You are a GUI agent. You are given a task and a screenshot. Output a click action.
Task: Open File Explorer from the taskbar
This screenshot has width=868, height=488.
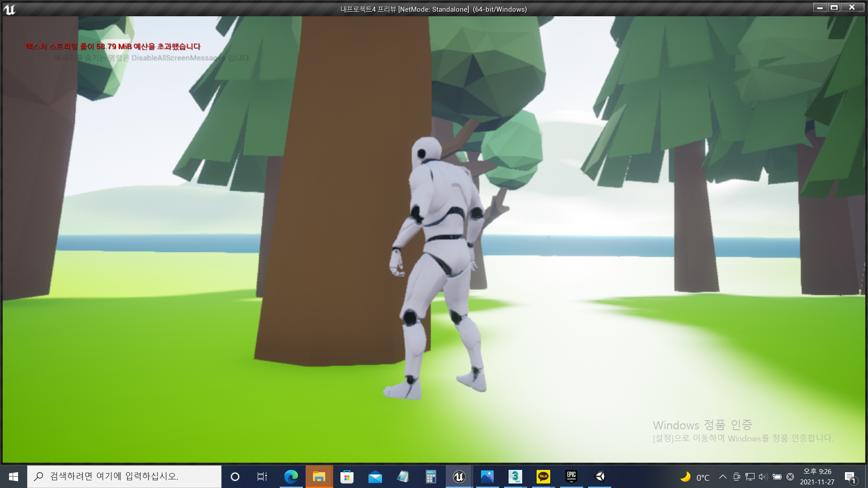click(319, 477)
